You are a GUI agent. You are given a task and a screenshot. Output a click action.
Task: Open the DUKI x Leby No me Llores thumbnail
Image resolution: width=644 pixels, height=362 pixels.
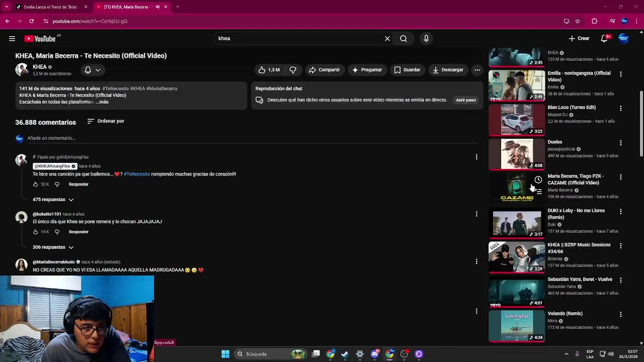517,223
